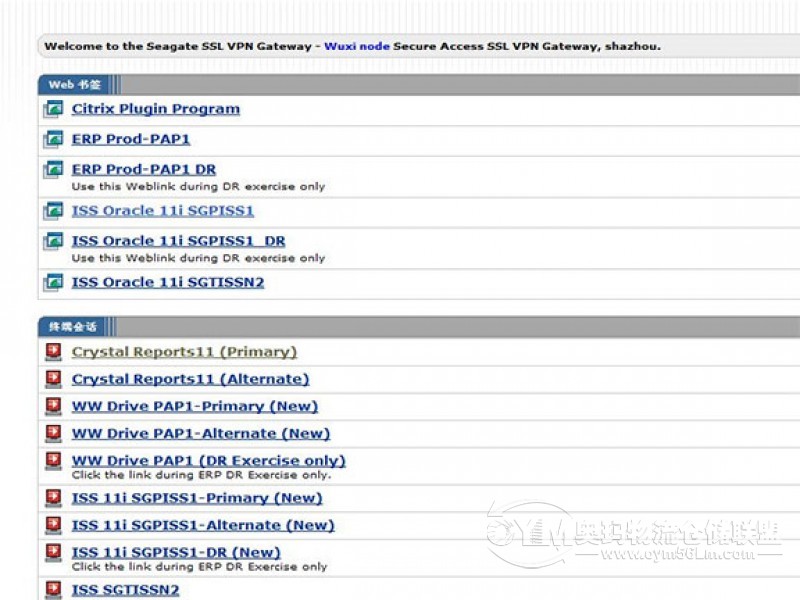Launch Crystal Reports11 (Primary) session link
The width and height of the screenshot is (800, 600).
(184, 352)
